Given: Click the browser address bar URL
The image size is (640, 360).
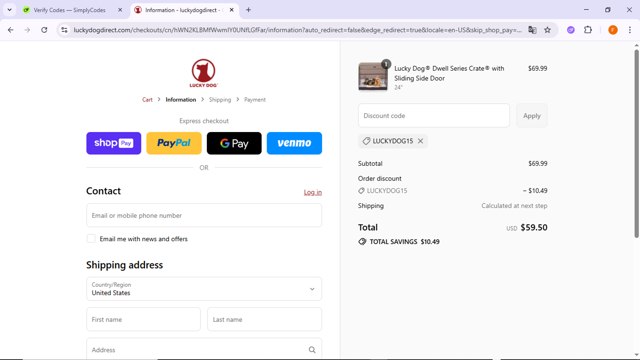Looking at the screenshot, I should click(298, 30).
